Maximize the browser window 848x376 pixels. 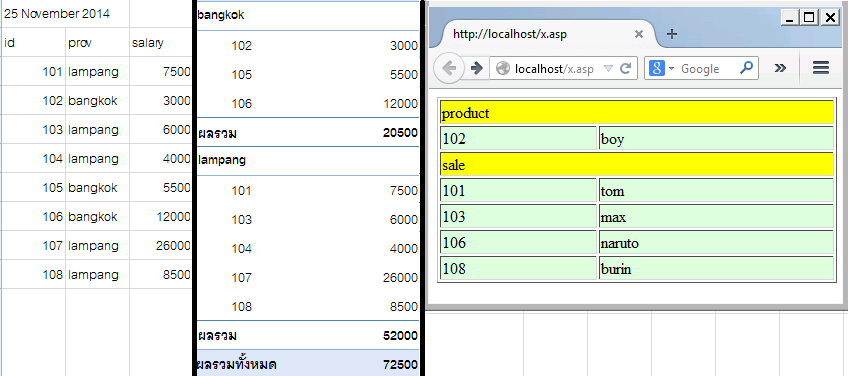tap(810, 18)
